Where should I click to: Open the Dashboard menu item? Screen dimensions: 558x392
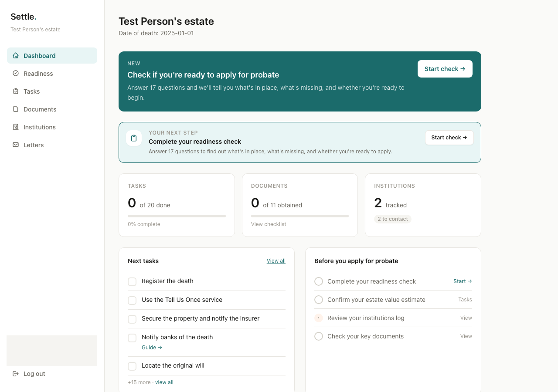pos(52,55)
